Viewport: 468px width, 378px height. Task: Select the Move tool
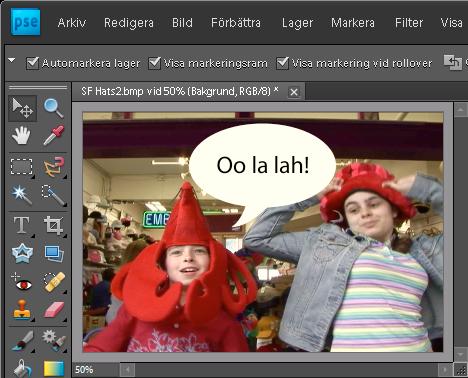coord(22,108)
